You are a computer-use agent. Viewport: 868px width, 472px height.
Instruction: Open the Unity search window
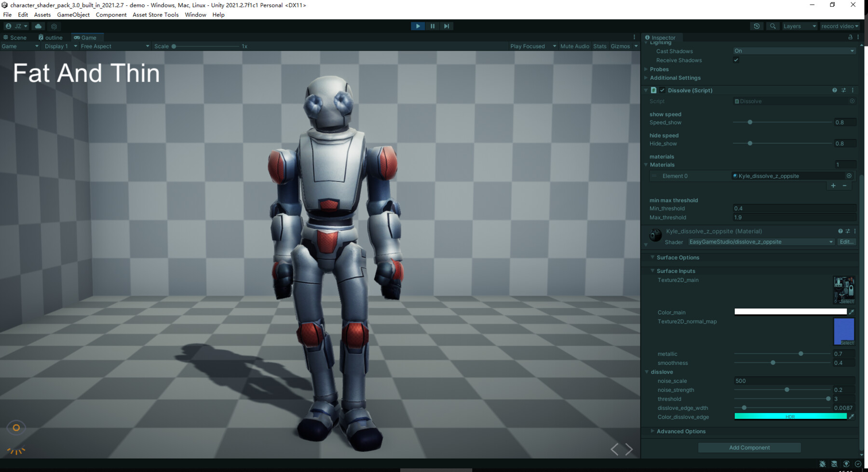pyautogui.click(x=773, y=26)
